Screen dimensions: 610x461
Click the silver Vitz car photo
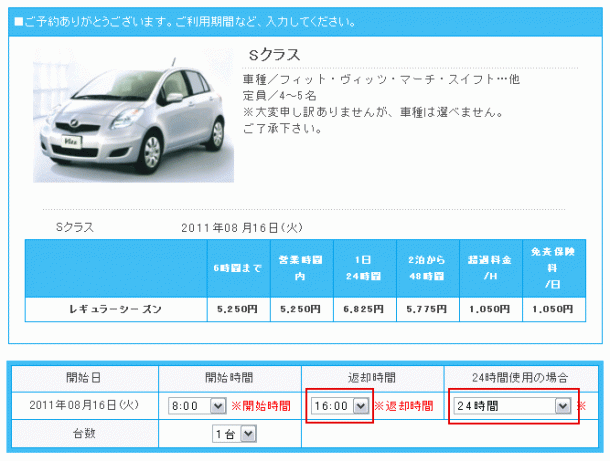[133, 116]
